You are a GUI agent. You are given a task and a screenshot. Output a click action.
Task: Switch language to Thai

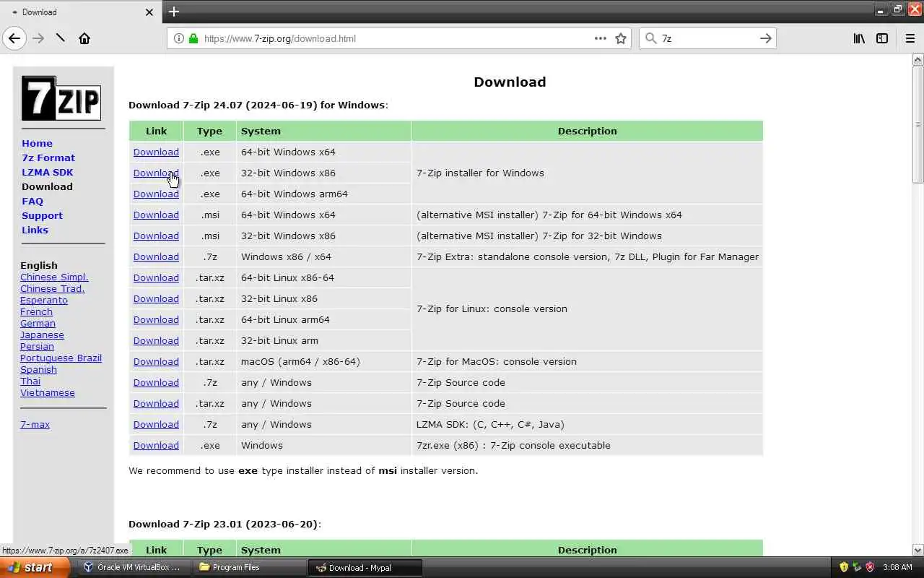click(30, 381)
